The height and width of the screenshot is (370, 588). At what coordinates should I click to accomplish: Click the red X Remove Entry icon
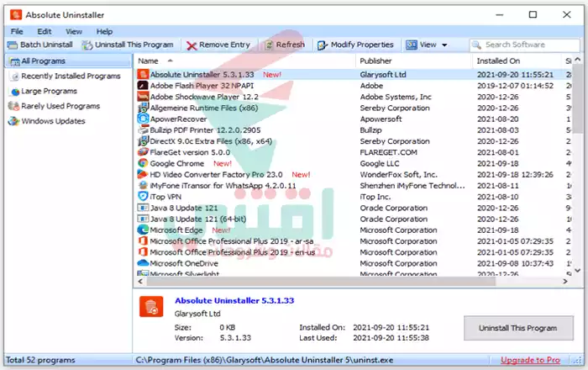192,45
